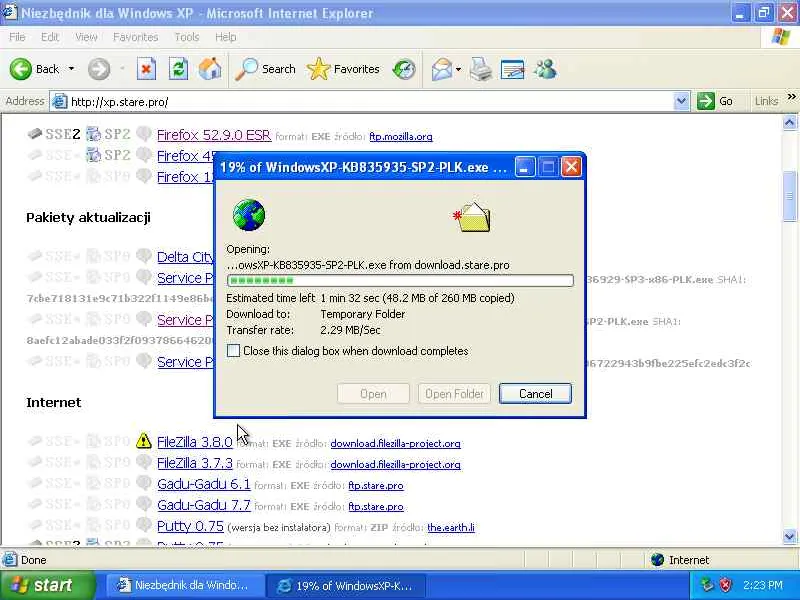This screenshot has height=600, width=800.
Task: Click the Back arrow icon
Action: [20, 69]
